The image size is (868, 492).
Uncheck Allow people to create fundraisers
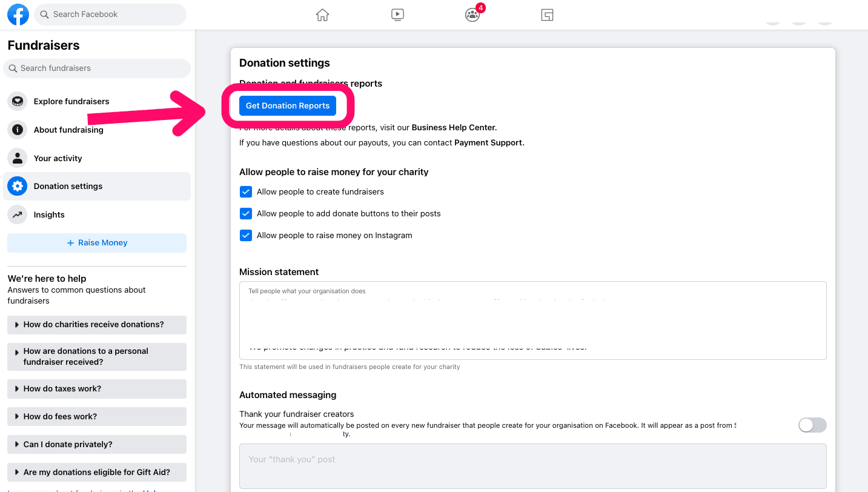(245, 191)
